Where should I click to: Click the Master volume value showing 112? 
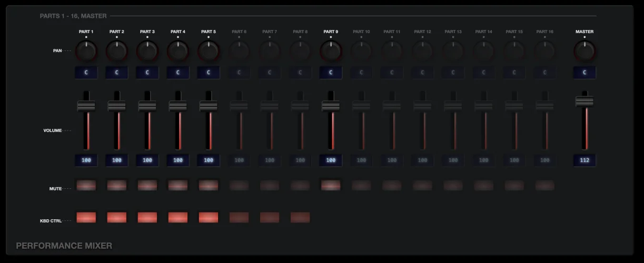[584, 160]
